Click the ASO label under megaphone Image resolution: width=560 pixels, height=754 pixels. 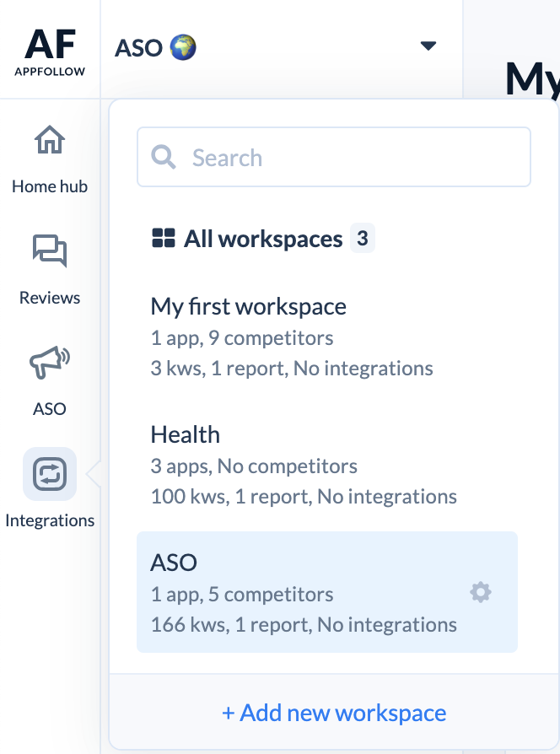click(50, 409)
